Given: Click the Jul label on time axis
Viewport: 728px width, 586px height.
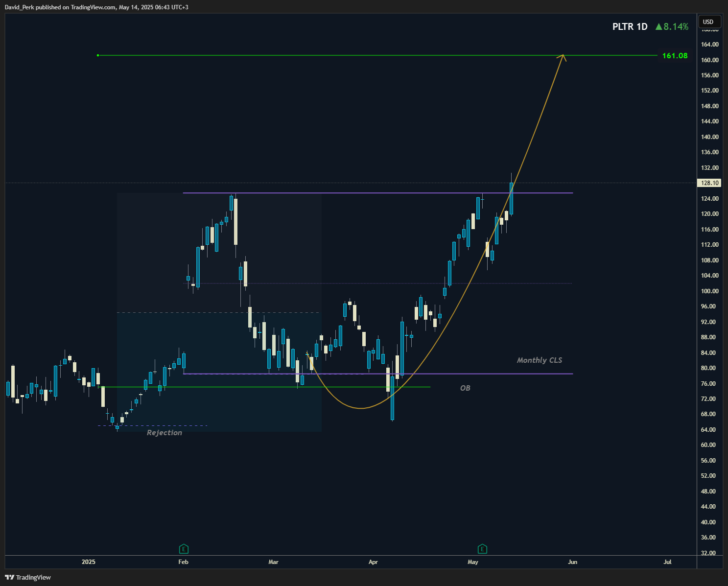Looking at the screenshot, I should tap(667, 562).
